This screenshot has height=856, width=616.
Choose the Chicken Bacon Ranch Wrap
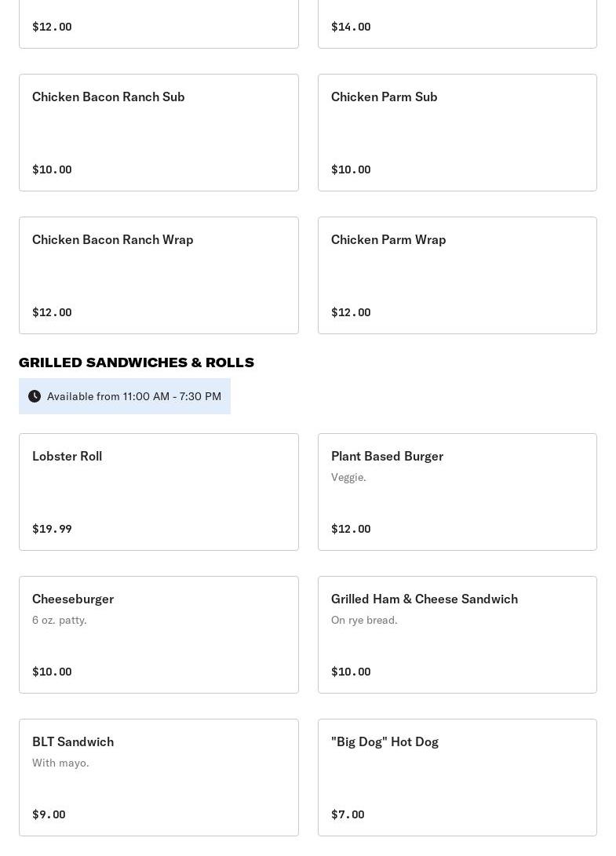click(x=159, y=275)
